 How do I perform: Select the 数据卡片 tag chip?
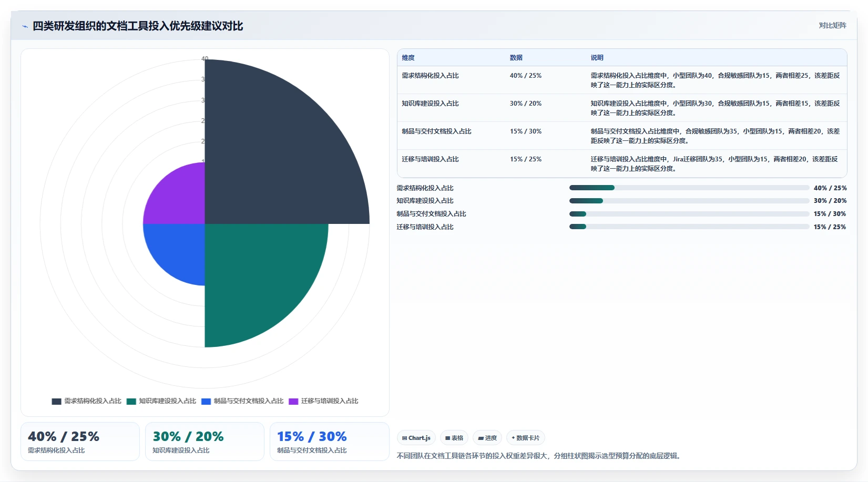point(525,438)
